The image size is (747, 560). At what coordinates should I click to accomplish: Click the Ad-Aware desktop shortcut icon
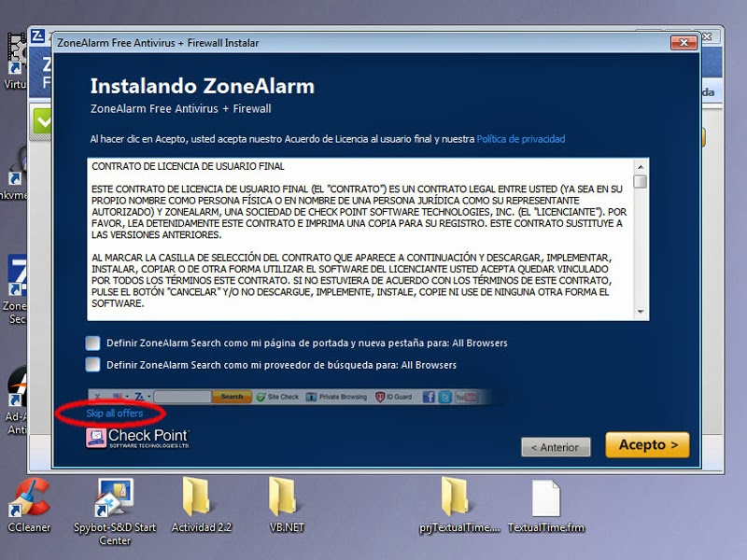coord(17,386)
